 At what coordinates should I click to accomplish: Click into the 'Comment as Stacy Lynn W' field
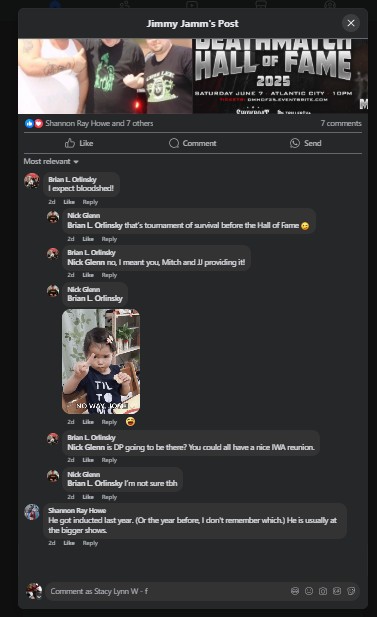tap(167, 591)
